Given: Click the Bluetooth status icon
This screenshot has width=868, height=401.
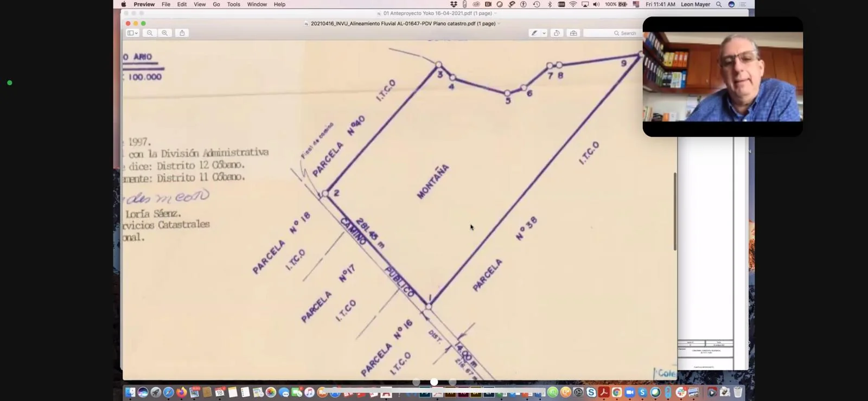Looking at the screenshot, I should pyautogui.click(x=550, y=4).
